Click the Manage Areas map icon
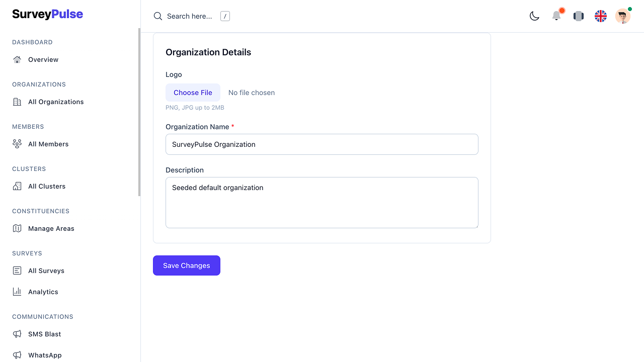644x362 pixels. click(17, 228)
